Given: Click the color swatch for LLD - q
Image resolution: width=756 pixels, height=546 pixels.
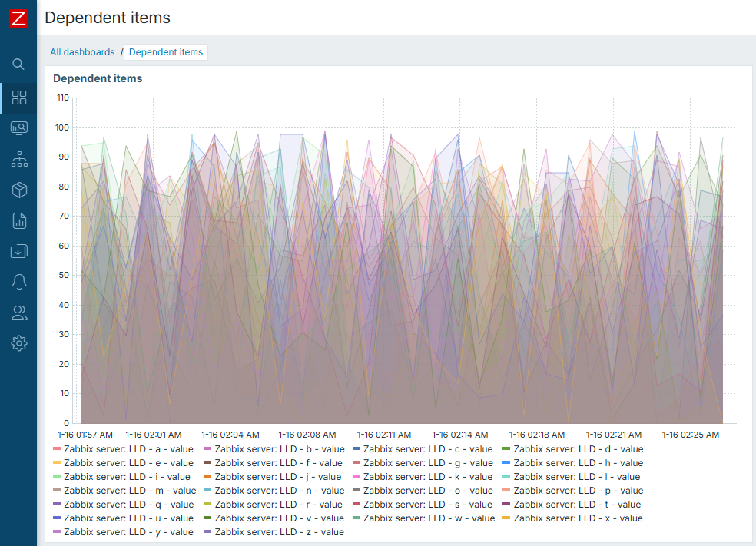Looking at the screenshot, I should [57, 505].
